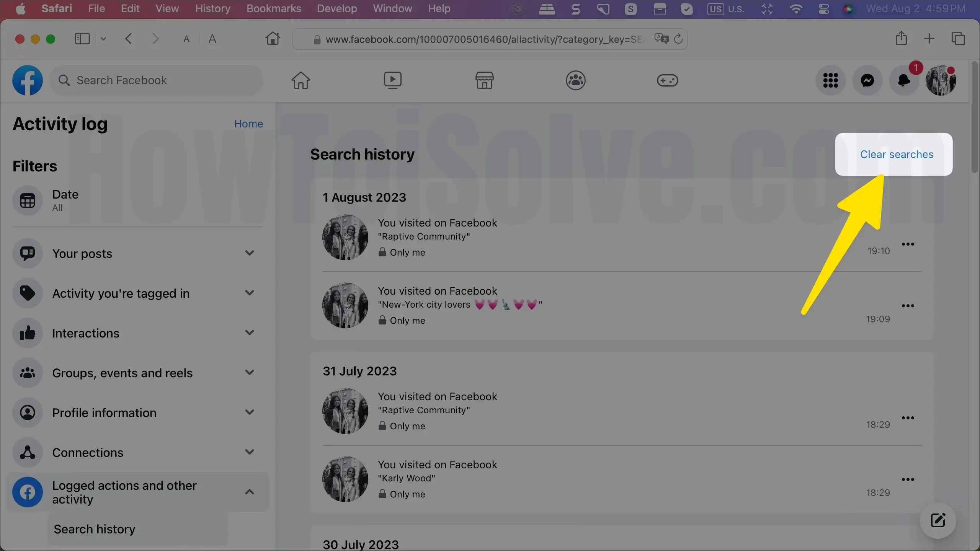Open the Facebook menu grid icon
The width and height of the screenshot is (980, 551).
(x=831, y=80)
